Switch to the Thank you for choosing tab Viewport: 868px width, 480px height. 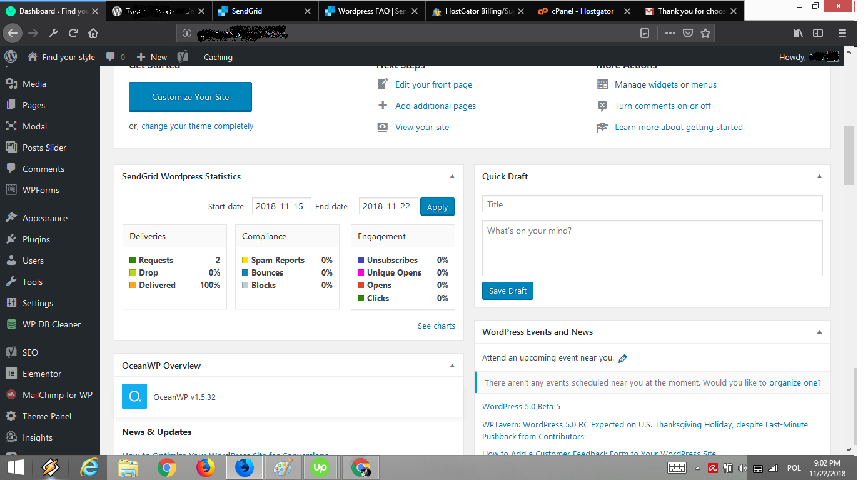tap(692, 11)
